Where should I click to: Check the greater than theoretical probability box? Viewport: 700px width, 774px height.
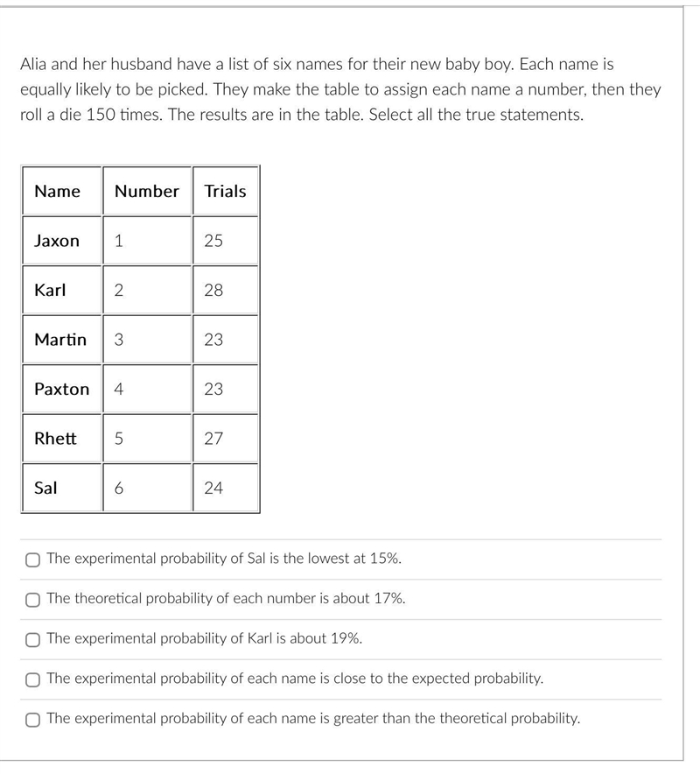[x=32, y=720]
